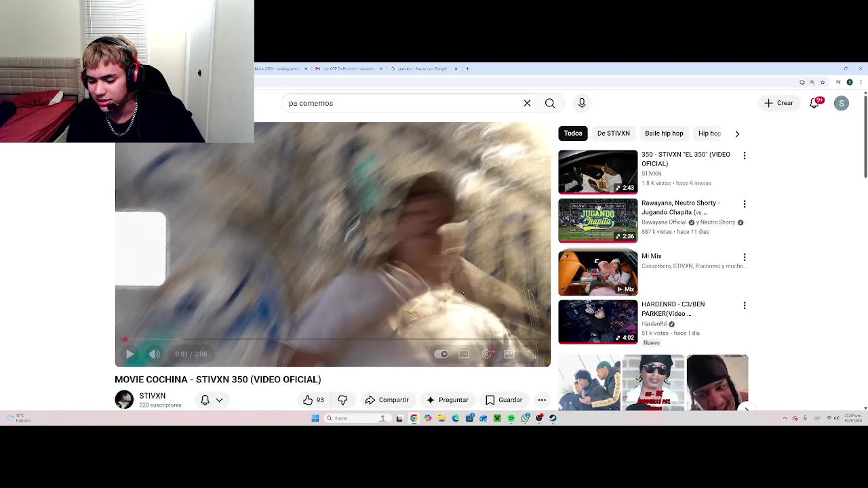The width and height of the screenshot is (868, 488).
Task: Open the Mi Mix playlist thumbnail
Action: pyautogui.click(x=598, y=273)
